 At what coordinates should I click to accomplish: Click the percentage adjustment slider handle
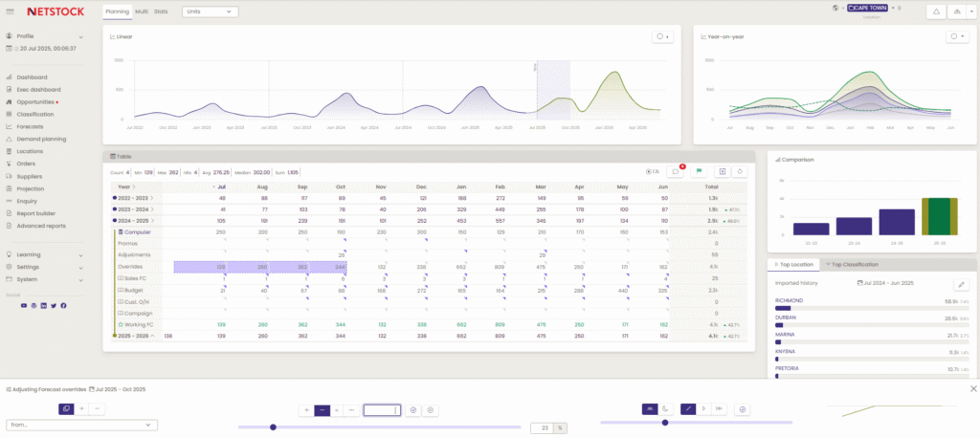coord(274,427)
